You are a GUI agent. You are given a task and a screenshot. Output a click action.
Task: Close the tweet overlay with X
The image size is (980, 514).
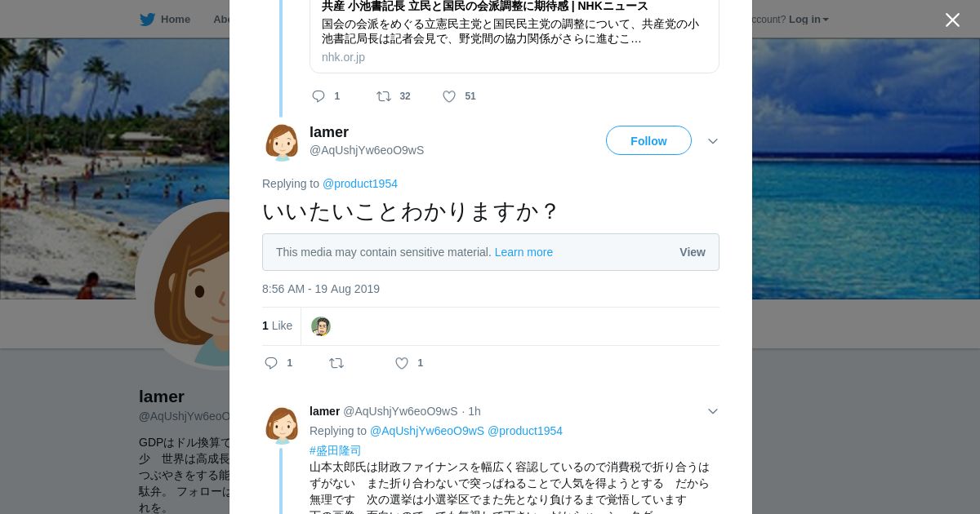[x=952, y=20]
